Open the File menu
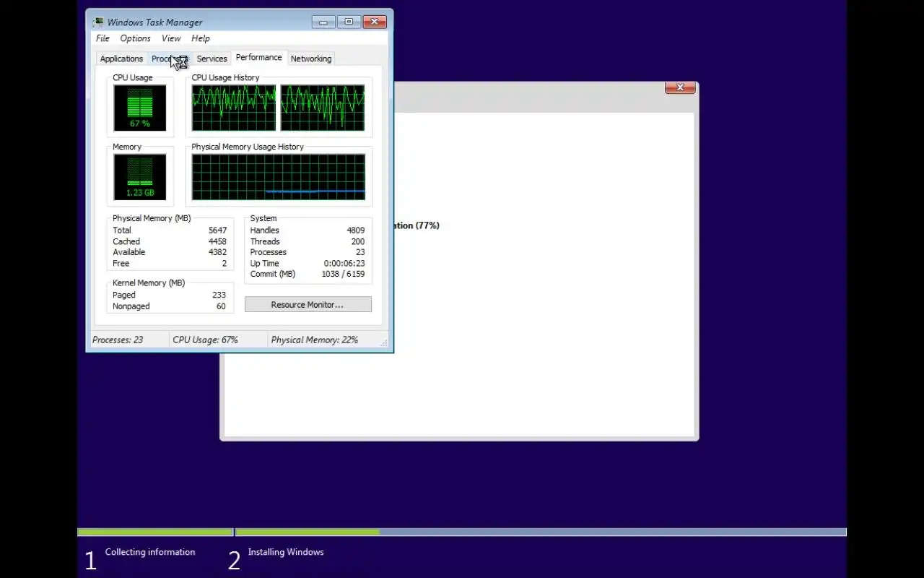The height and width of the screenshot is (578, 924). coord(103,38)
